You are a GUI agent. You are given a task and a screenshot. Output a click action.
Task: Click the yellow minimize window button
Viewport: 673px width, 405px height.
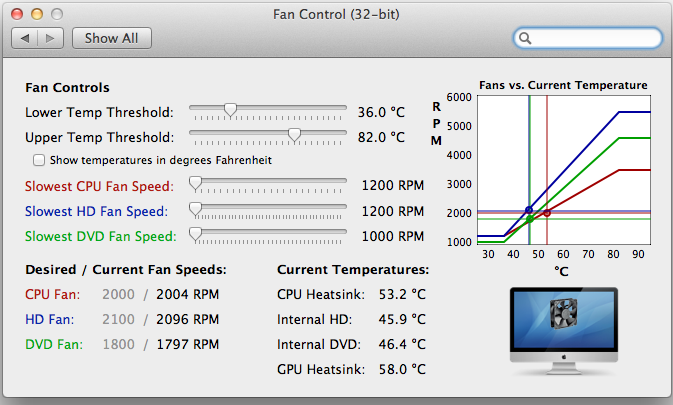[x=37, y=15]
